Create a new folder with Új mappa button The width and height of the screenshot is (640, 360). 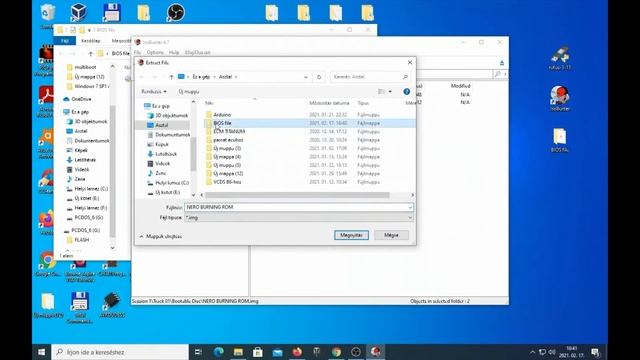[189, 91]
